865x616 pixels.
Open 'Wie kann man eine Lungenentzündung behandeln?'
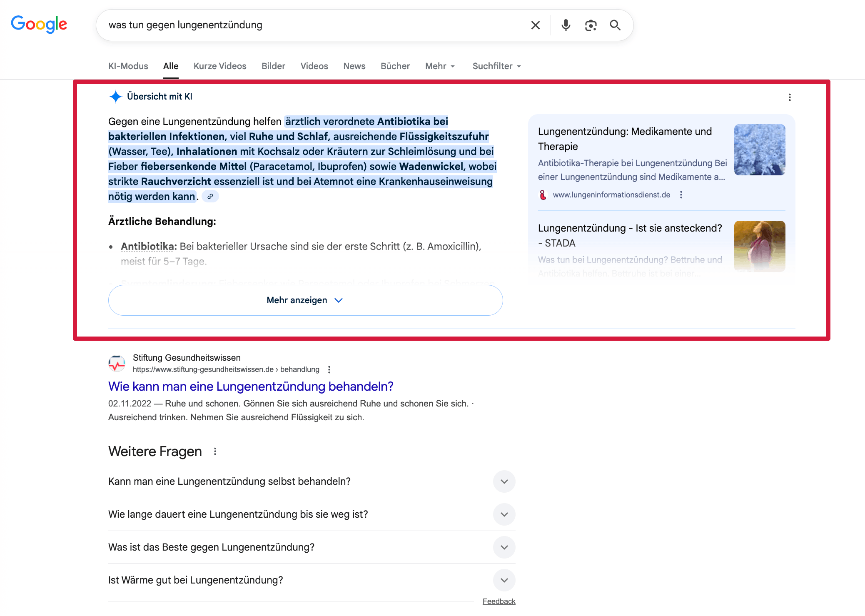tap(250, 387)
